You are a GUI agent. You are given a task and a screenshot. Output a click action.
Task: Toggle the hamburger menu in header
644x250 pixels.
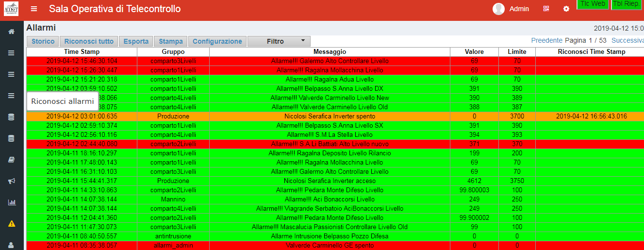pos(33,9)
